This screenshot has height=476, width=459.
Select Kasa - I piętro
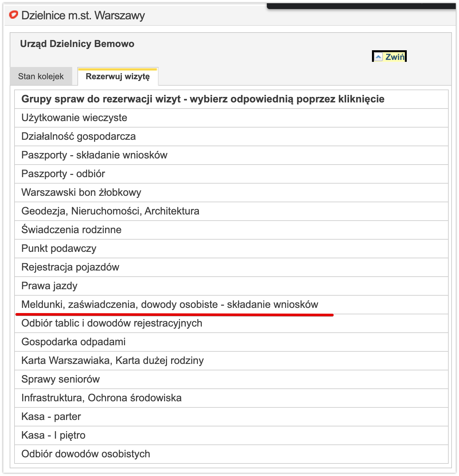(x=231, y=435)
